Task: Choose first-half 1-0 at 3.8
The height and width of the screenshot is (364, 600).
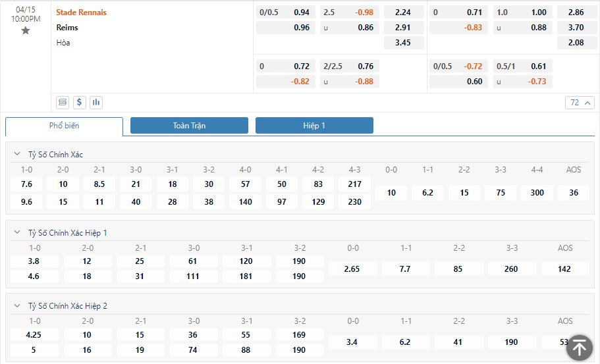Action: pyautogui.click(x=34, y=261)
